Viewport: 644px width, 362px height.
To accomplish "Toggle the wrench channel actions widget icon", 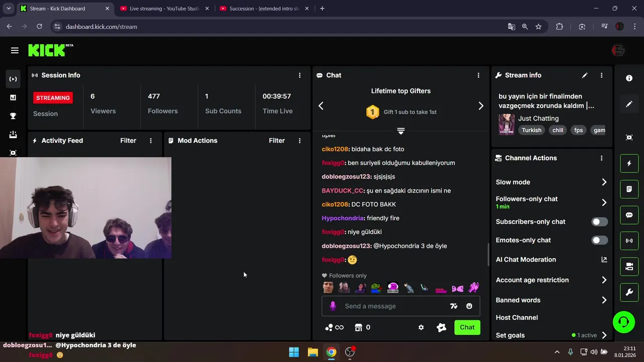I will [629, 292].
